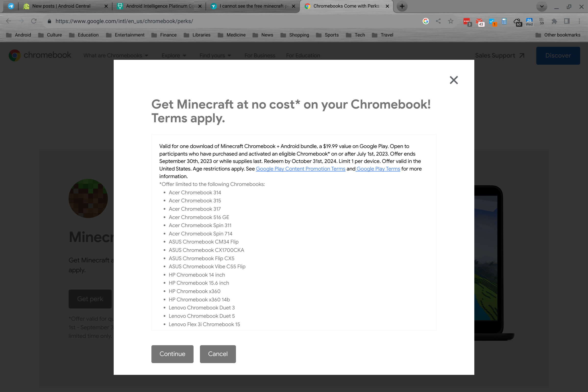Click the bookmark star icon
This screenshot has height=392, width=588.
pos(451,21)
